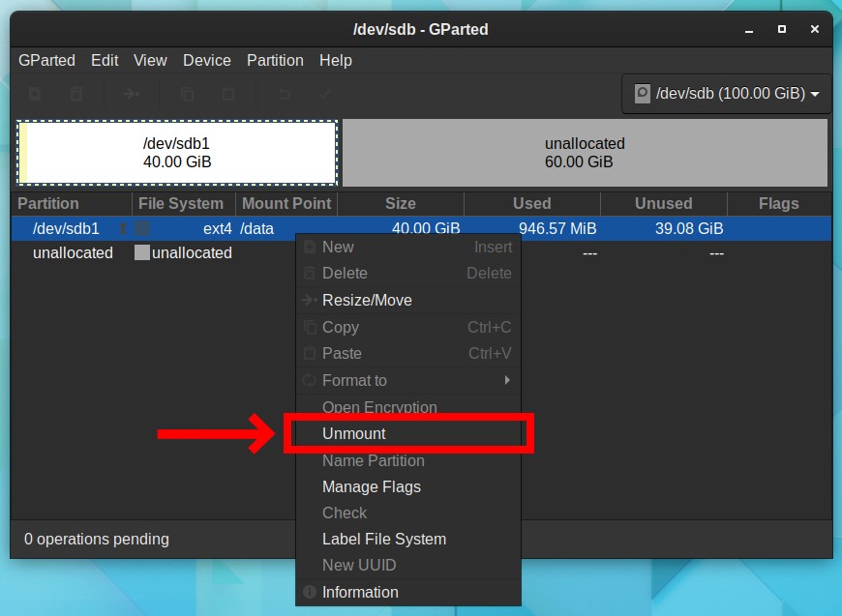Choose Unmount in the context menu
The width and height of the screenshot is (842, 616).
point(408,433)
